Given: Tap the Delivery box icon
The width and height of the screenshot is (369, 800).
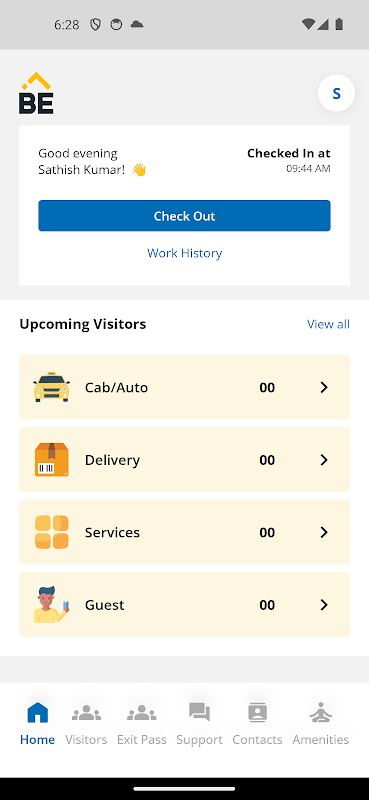Looking at the screenshot, I should (52, 460).
